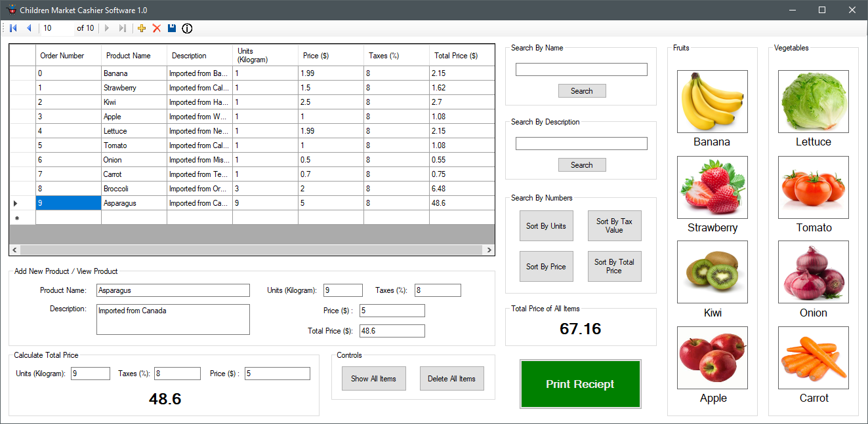868x424 pixels.
Task: Go to last record in navigator
Action: [123, 28]
